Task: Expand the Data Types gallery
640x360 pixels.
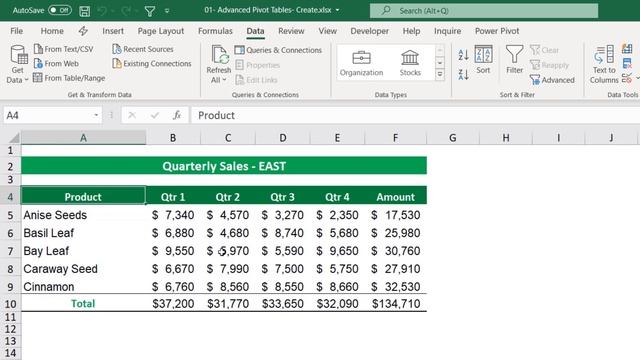Action: pyautogui.click(x=440, y=75)
